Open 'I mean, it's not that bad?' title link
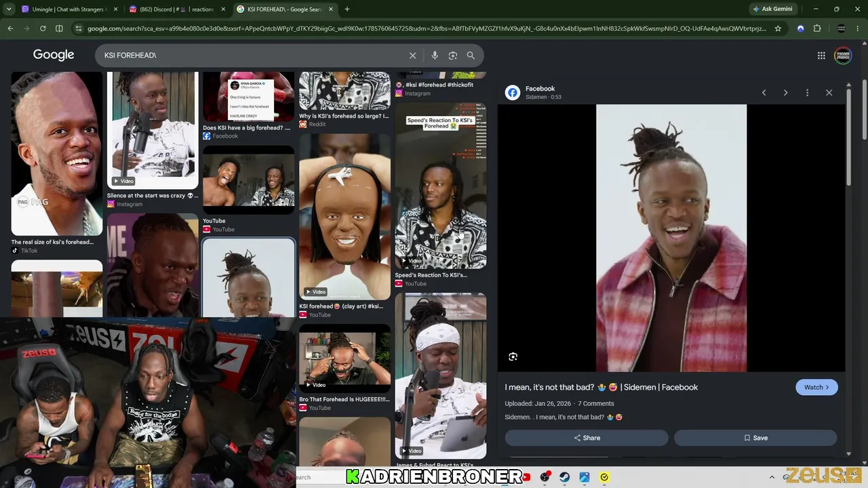The height and width of the screenshot is (488, 868). point(601,387)
